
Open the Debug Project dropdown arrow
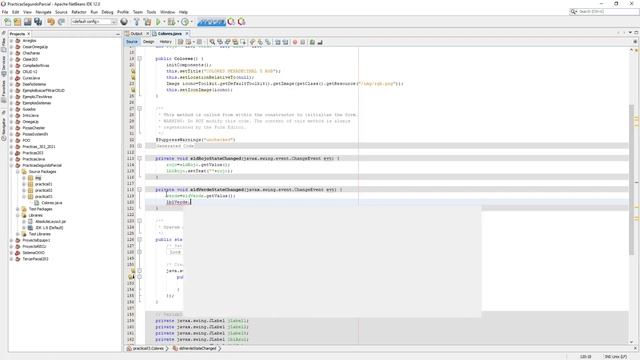click(x=178, y=22)
